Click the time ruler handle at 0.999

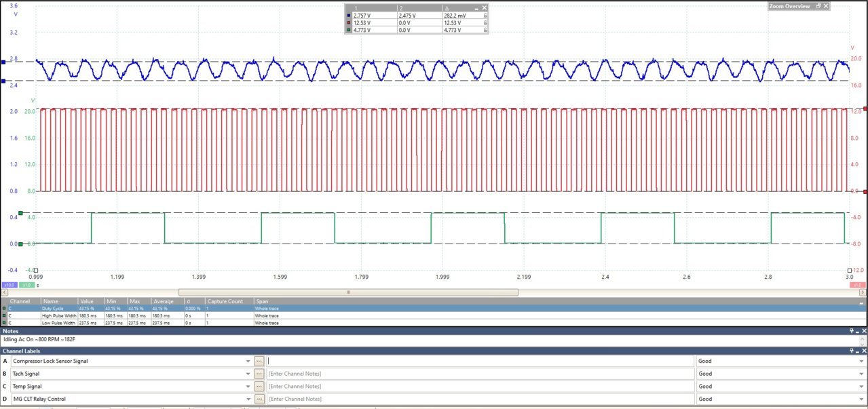click(x=36, y=270)
